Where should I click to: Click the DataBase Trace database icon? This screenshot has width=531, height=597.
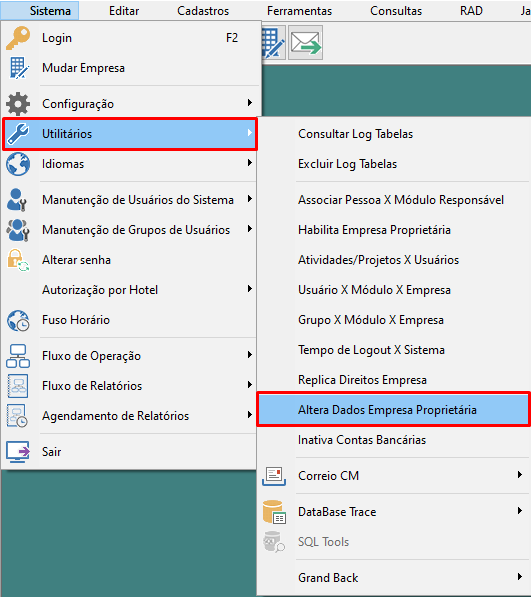(x=274, y=512)
